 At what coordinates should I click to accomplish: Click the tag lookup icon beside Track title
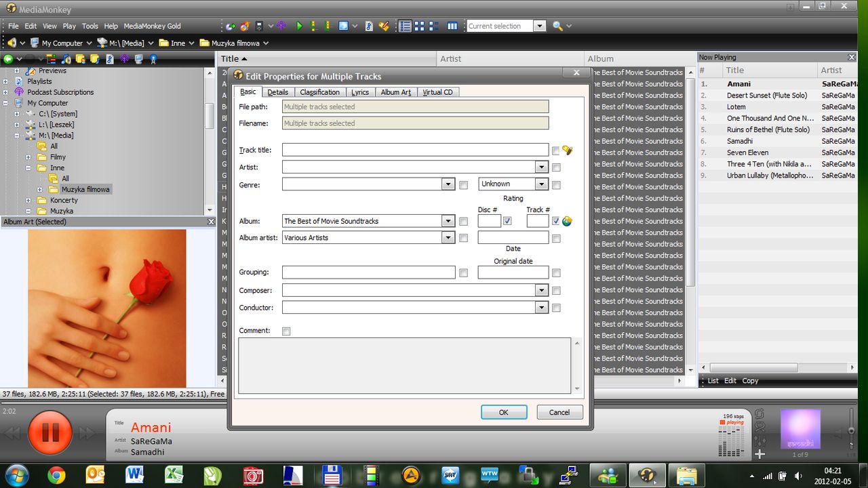pyautogui.click(x=568, y=150)
